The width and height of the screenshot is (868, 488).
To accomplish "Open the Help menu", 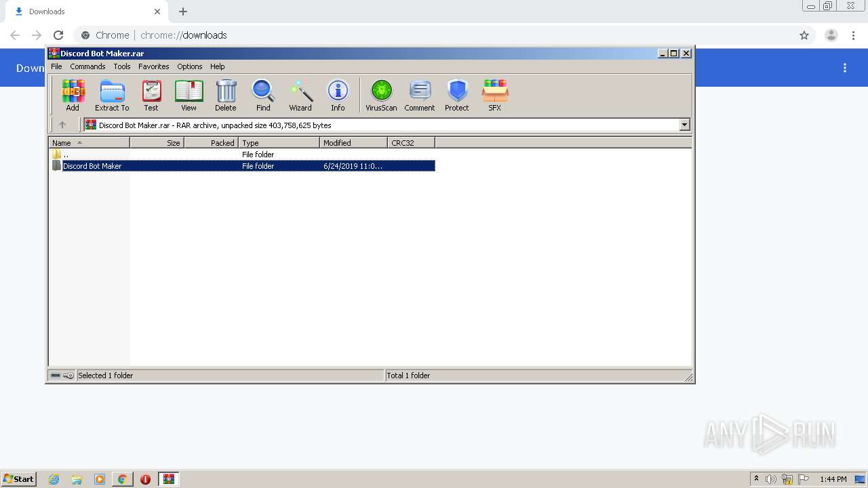I will [217, 66].
